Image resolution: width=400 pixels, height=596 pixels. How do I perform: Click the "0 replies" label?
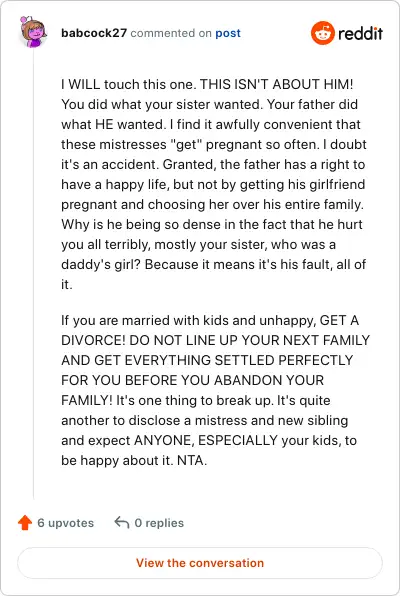click(159, 523)
